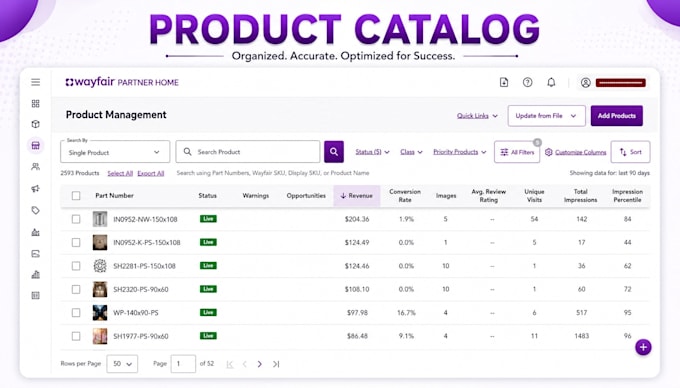Check the box for SH2320-PS-90x60
Viewport: 680px width, 388px height.
76,289
